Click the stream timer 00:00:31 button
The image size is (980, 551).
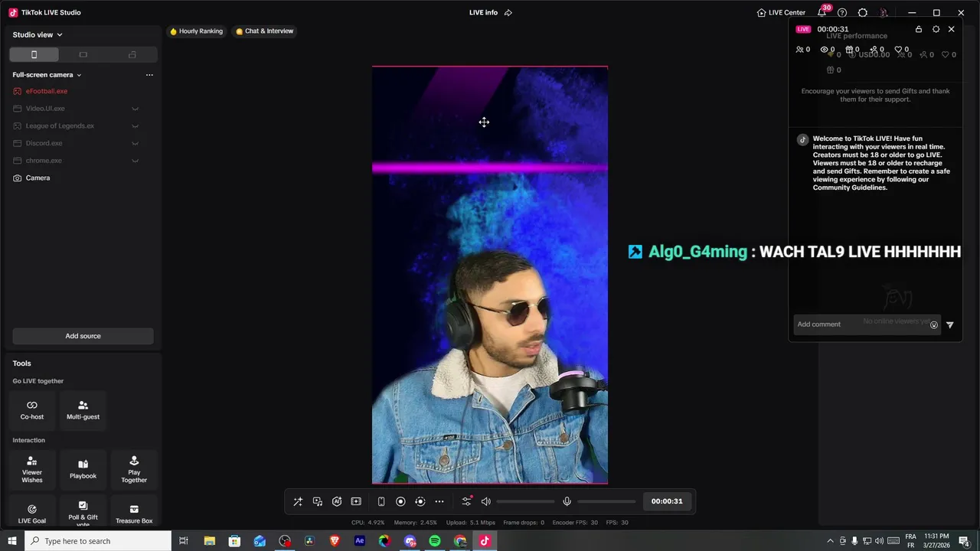(667, 501)
